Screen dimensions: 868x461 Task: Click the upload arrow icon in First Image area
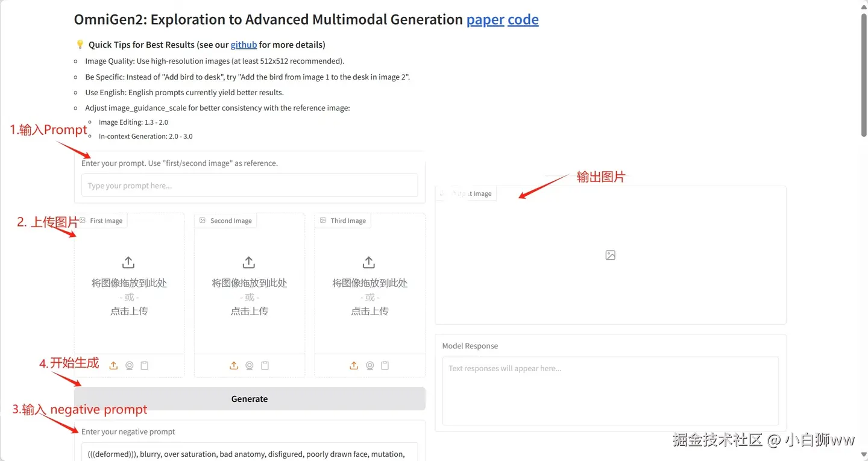(x=128, y=263)
